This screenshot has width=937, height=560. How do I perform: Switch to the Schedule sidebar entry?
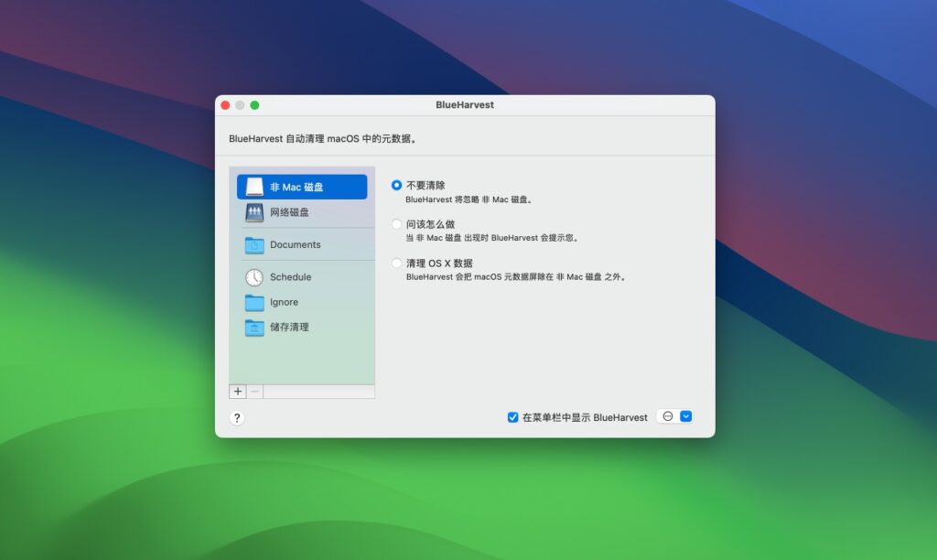tap(293, 276)
